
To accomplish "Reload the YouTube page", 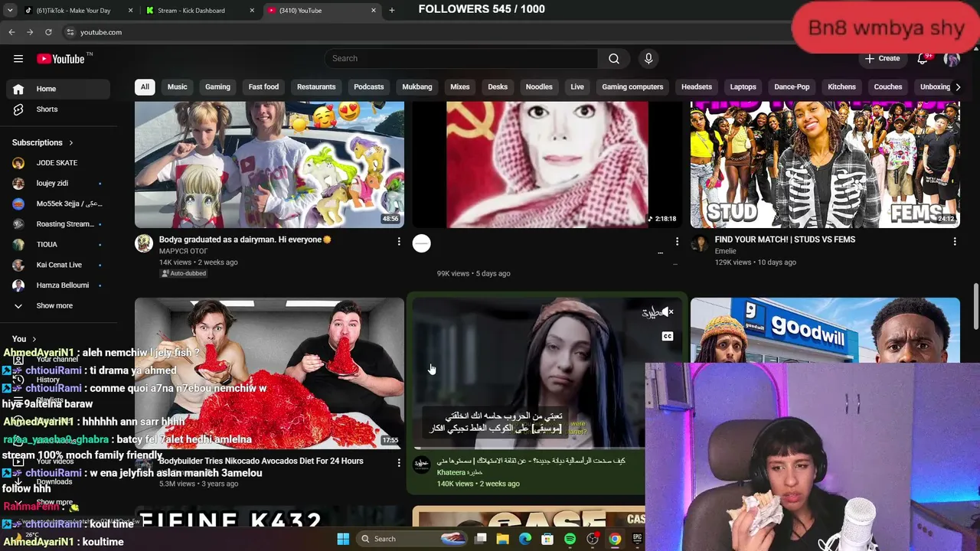I will (x=48, y=32).
